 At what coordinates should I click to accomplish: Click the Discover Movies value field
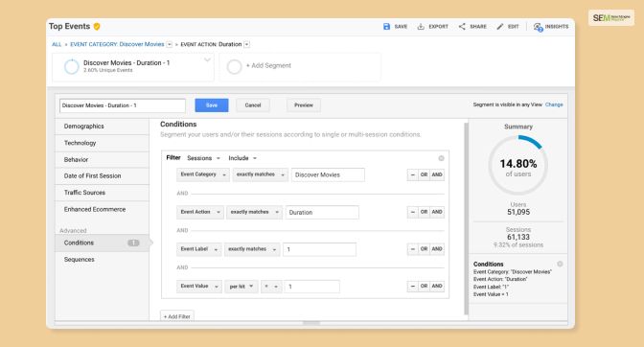(x=328, y=174)
